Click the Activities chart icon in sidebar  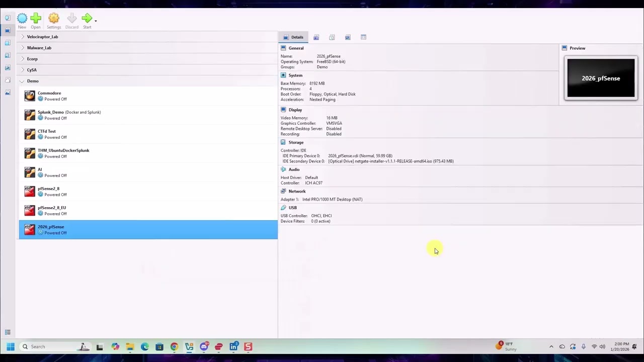pos(8,67)
